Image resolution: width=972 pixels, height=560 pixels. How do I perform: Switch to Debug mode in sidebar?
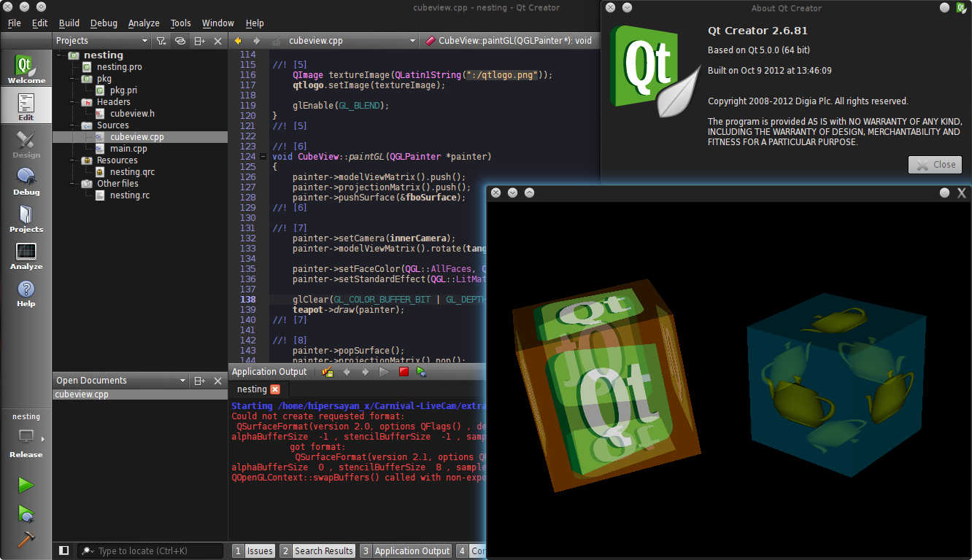click(26, 182)
